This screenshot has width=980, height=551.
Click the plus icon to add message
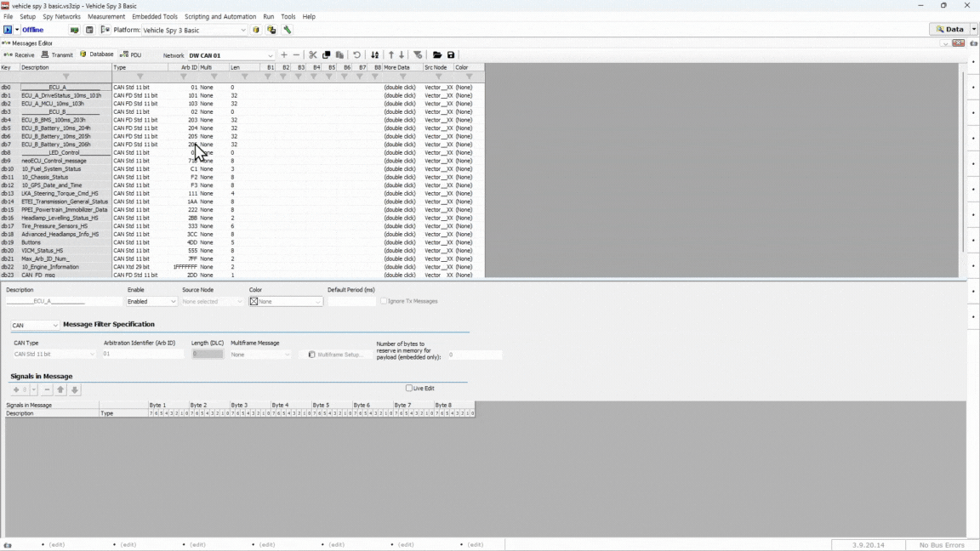pyautogui.click(x=284, y=55)
